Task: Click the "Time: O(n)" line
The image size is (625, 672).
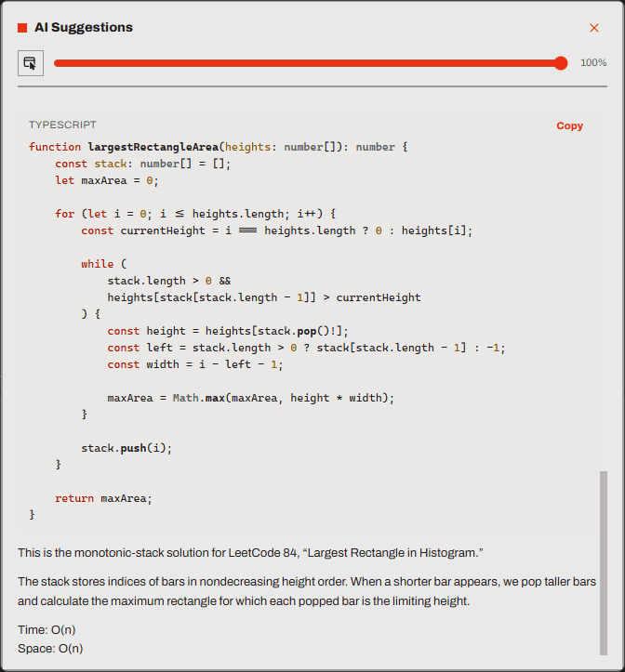Action: pos(47,630)
